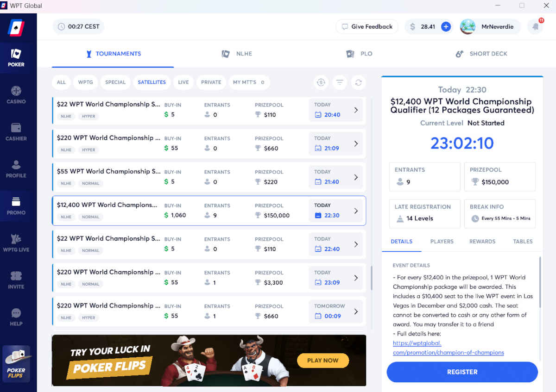556x392 pixels.
Task: Click Play Now on Poker Flips banner
Action: click(x=322, y=361)
